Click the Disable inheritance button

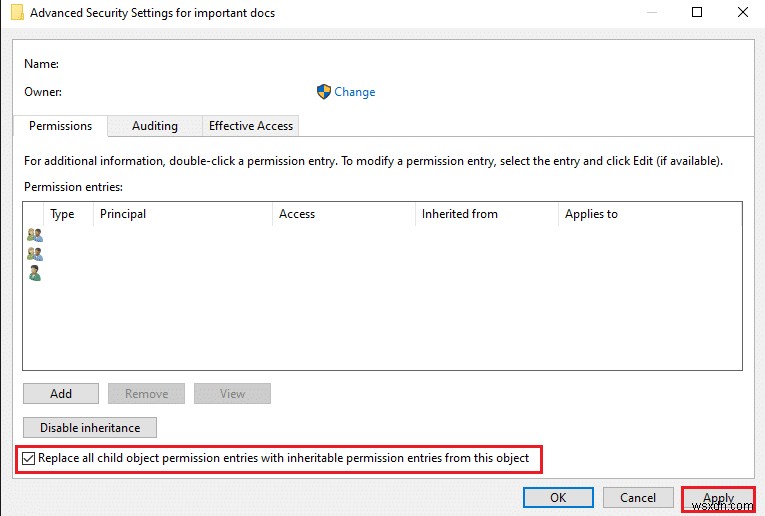pyautogui.click(x=90, y=428)
